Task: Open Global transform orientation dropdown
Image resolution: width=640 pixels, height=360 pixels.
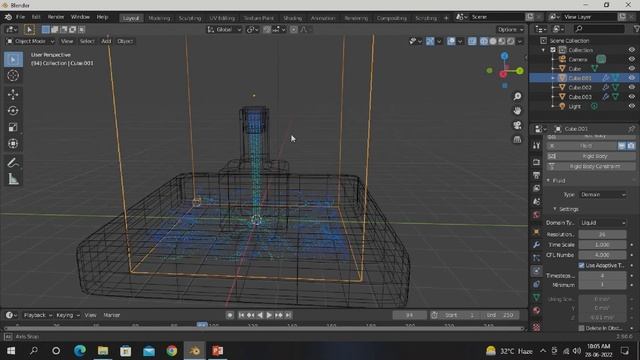Action: click(224, 29)
